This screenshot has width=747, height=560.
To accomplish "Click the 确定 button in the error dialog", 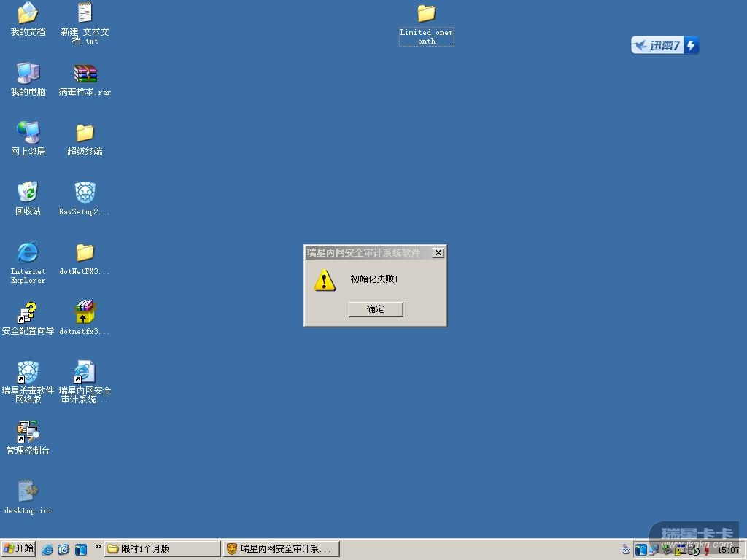I will 375,309.
